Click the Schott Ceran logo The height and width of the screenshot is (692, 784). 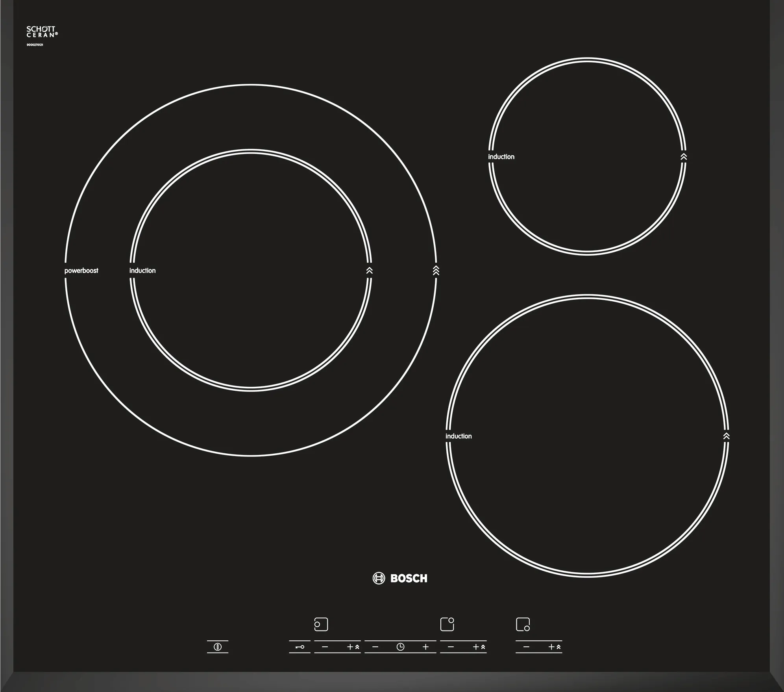click(42, 32)
